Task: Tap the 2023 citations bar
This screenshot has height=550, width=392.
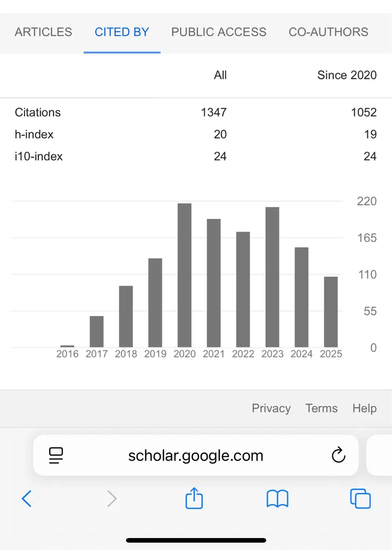Action: [272, 277]
